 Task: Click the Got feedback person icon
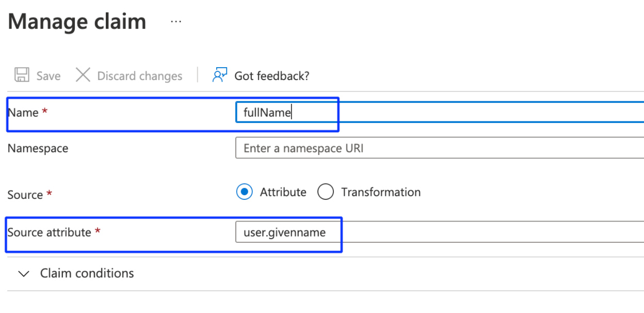pyautogui.click(x=220, y=75)
